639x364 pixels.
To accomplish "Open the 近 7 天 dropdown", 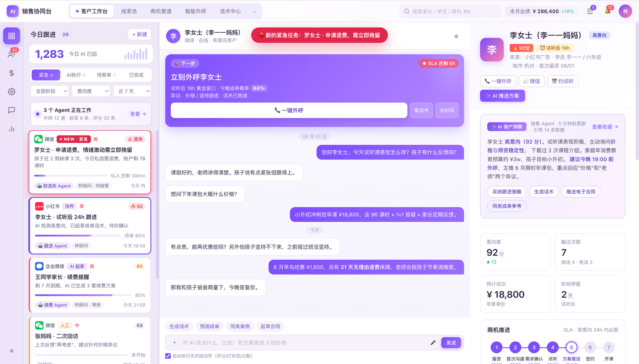I will click(x=132, y=91).
